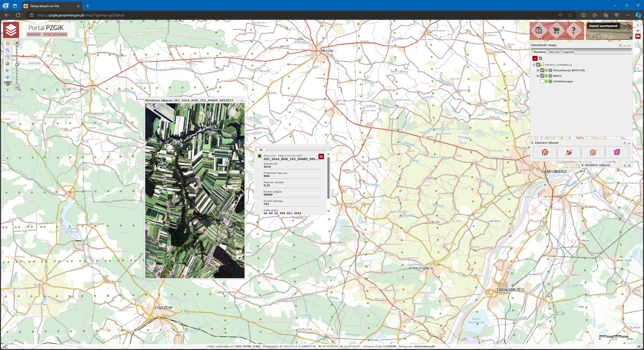
Task: Activate the zoom-in magnifier tool
Action: [x=8, y=50]
